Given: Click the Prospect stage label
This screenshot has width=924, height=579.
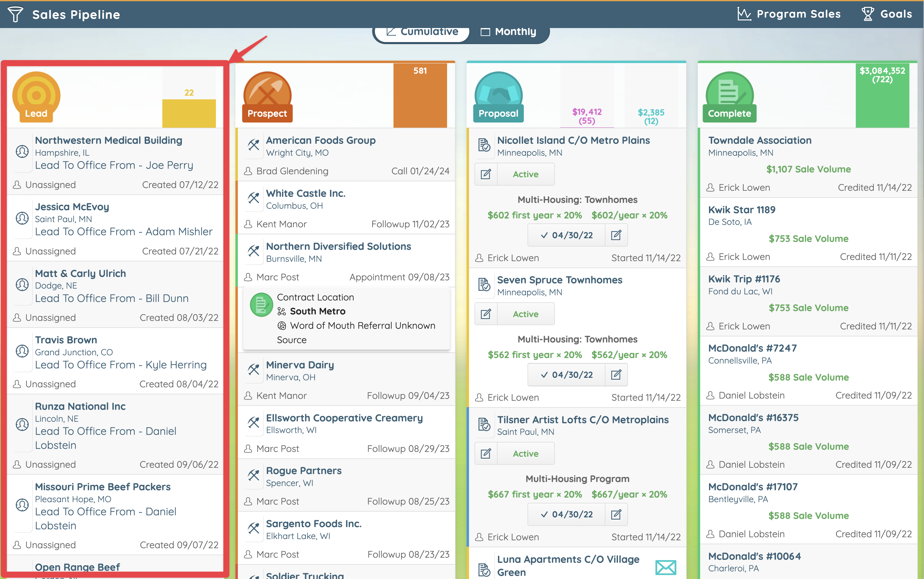Looking at the screenshot, I should click(267, 113).
